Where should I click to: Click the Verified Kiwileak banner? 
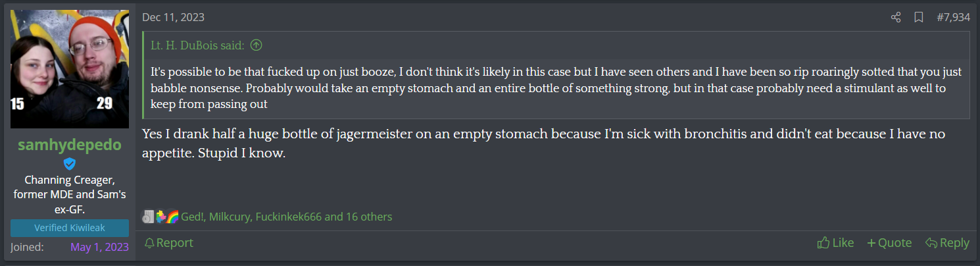click(69, 228)
